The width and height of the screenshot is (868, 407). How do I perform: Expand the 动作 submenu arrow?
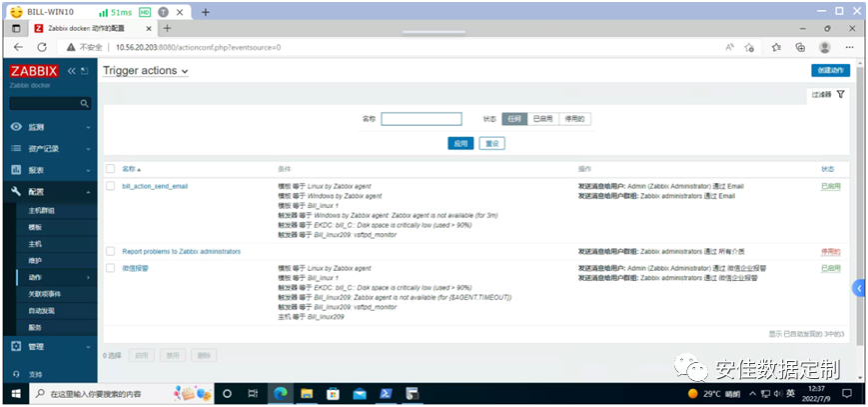tap(88, 277)
